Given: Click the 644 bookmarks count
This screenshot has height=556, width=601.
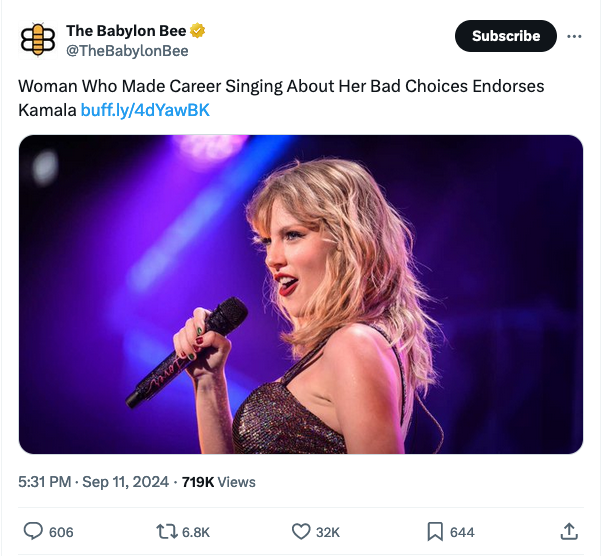Looking at the screenshot, I should [462, 532].
